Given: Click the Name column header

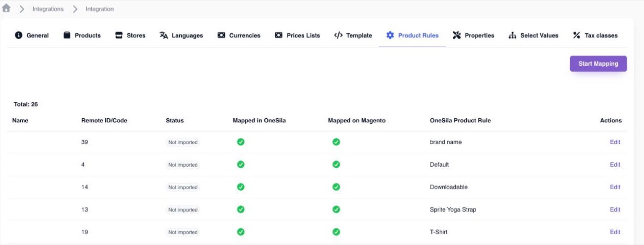Looking at the screenshot, I should [20, 120].
